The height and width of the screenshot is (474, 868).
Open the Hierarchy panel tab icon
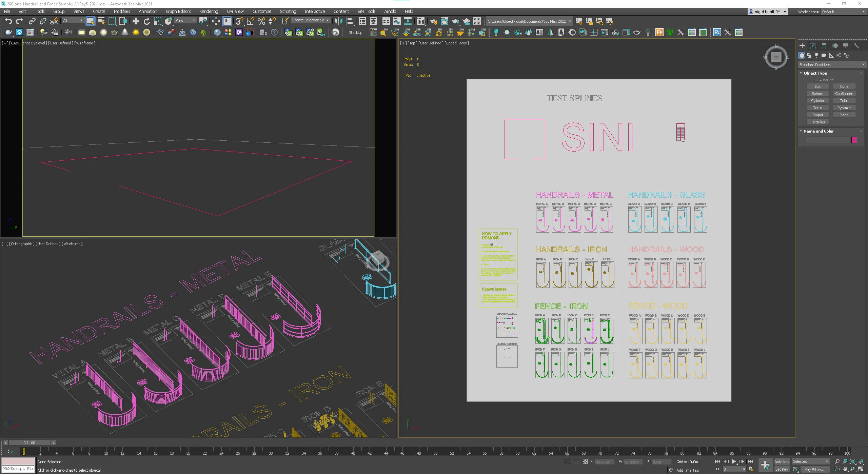(824, 45)
